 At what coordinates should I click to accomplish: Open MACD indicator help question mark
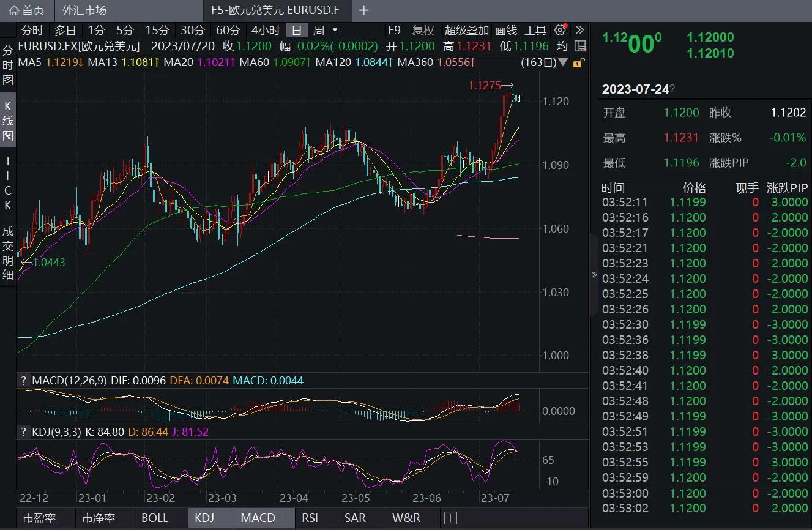tap(23, 381)
